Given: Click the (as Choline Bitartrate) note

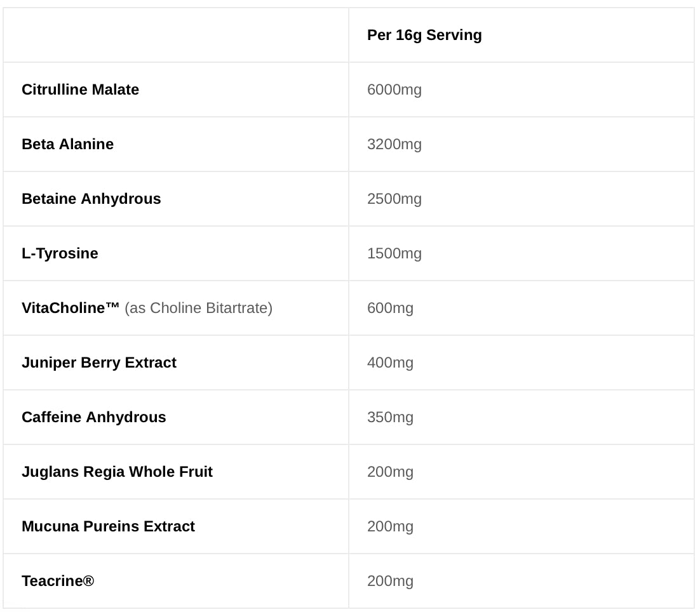Looking at the screenshot, I should point(199,309).
